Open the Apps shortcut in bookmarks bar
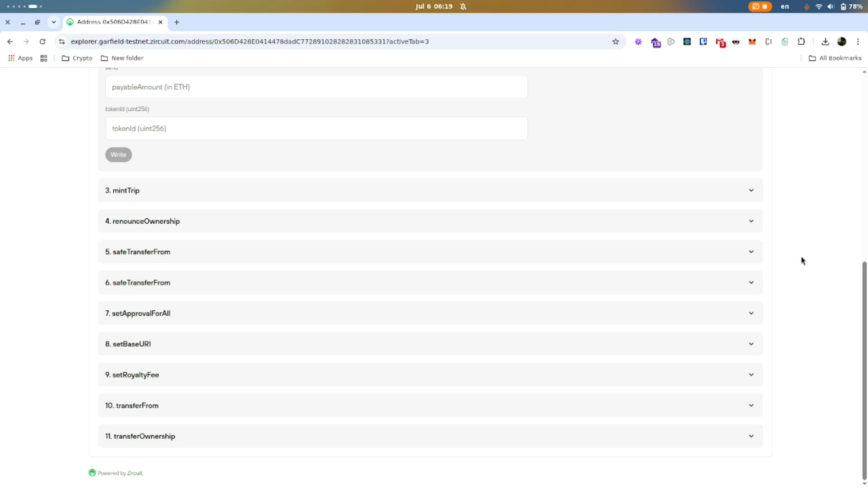 tap(20, 58)
